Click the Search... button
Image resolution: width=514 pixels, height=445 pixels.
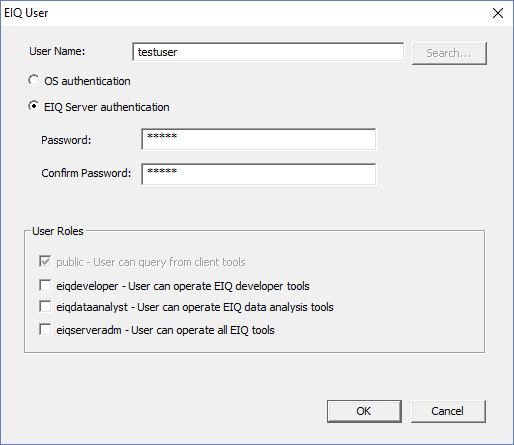pyautogui.click(x=449, y=53)
